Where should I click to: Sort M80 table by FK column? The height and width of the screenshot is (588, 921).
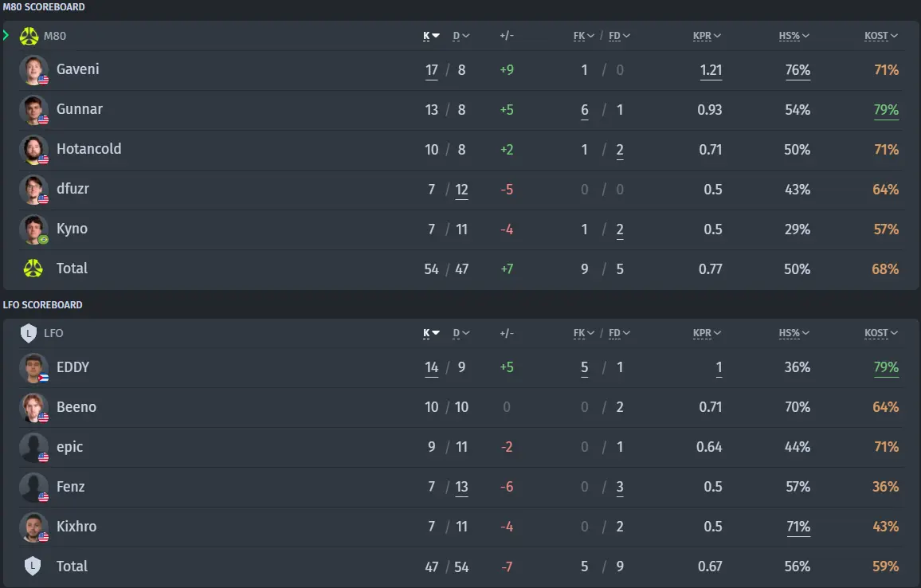click(584, 36)
